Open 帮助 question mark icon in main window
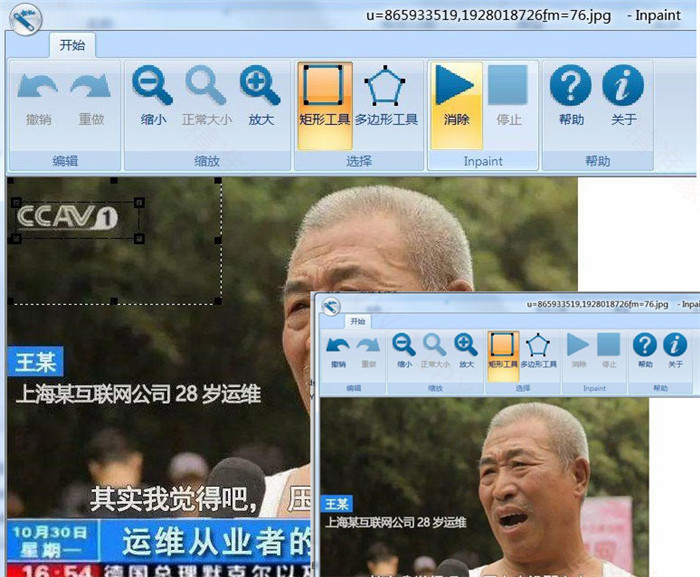The width and height of the screenshot is (700, 577). click(571, 96)
